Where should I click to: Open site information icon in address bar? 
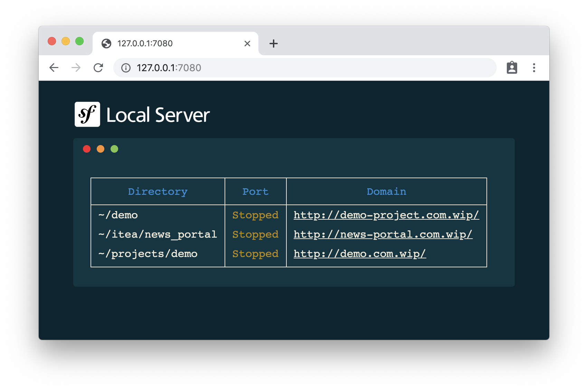[126, 68]
